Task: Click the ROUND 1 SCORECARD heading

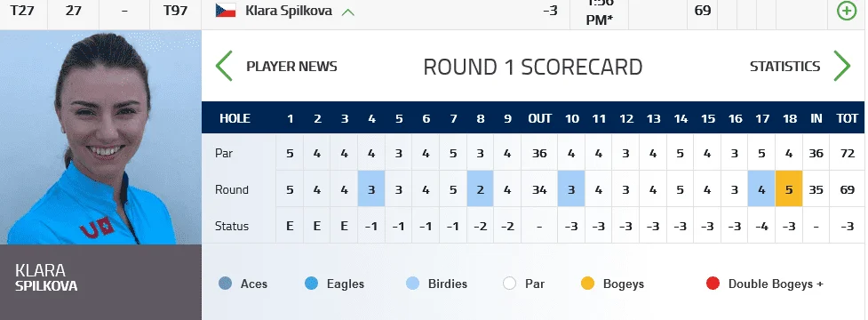Action: 532,67
